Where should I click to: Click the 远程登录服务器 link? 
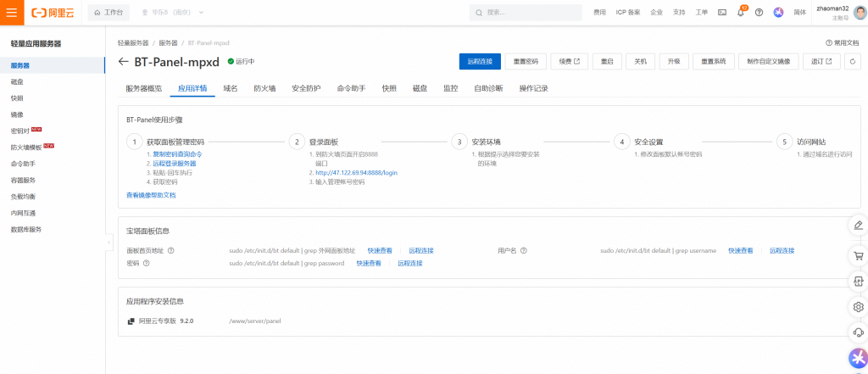pyautogui.click(x=175, y=164)
